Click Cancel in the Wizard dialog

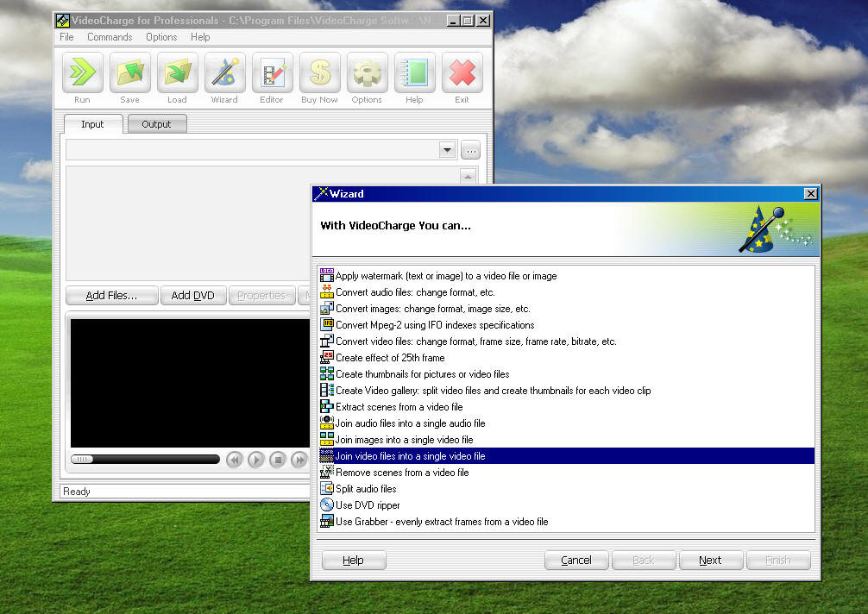(x=576, y=561)
